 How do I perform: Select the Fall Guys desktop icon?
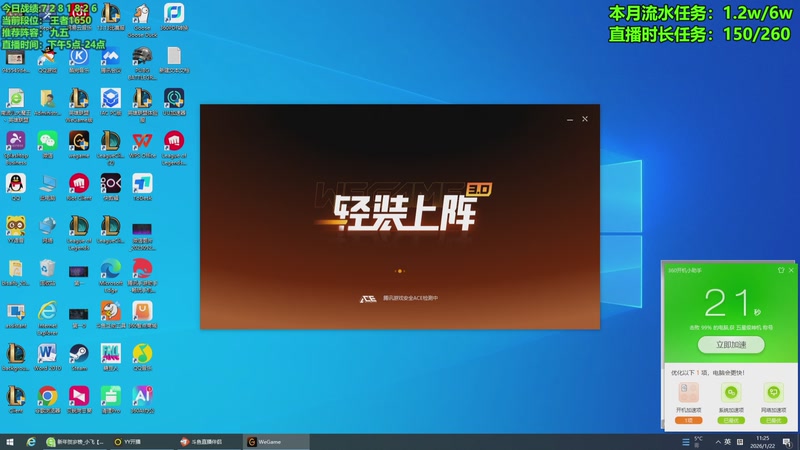point(111,357)
